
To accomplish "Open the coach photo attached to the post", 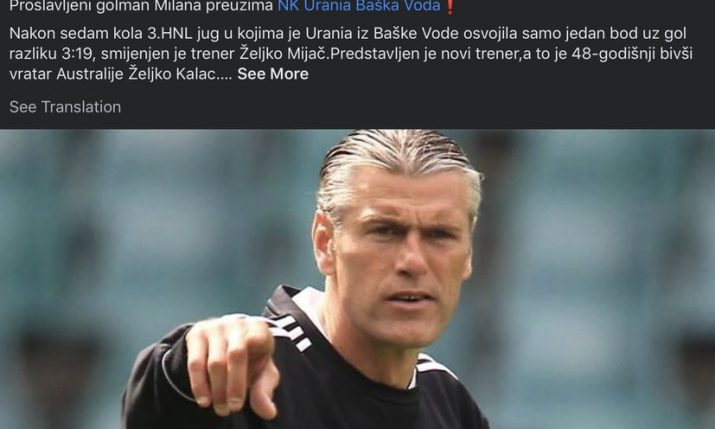I will pos(358,279).
